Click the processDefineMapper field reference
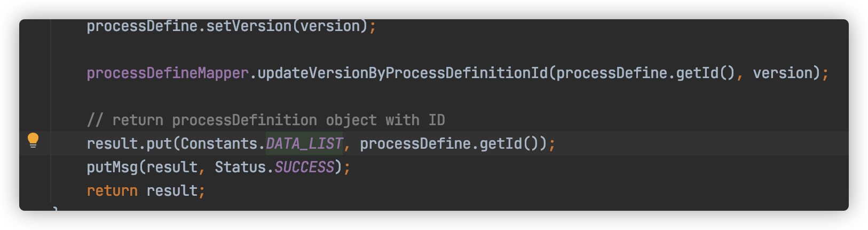The image size is (868, 230). (168, 73)
